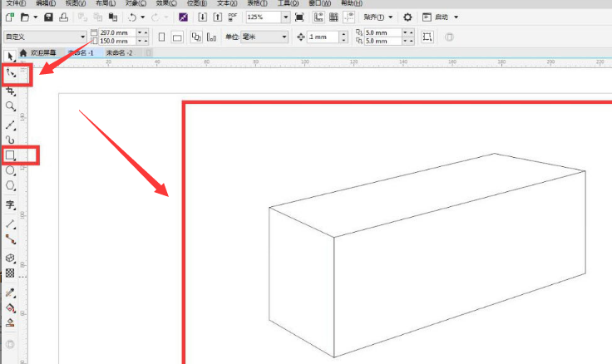Screen dimensions: 612x364
Task: Select the Rectangle tool
Action: pyautogui.click(x=10, y=155)
